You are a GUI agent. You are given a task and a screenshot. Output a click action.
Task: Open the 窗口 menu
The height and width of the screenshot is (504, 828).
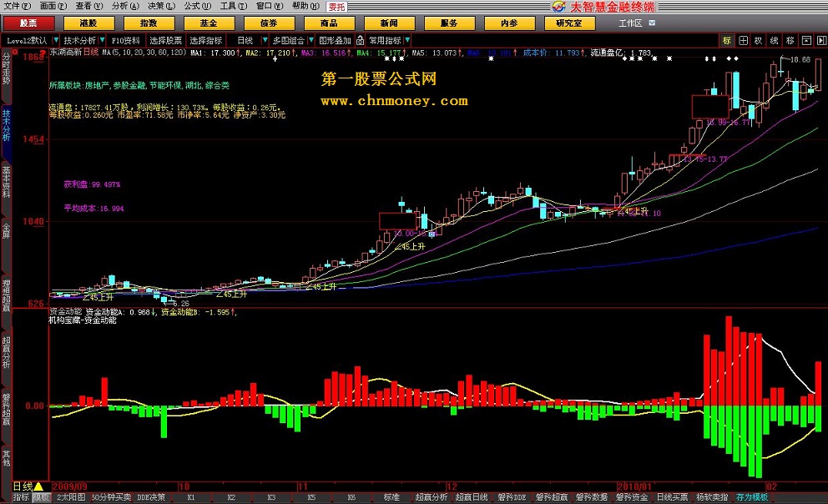tap(270, 6)
